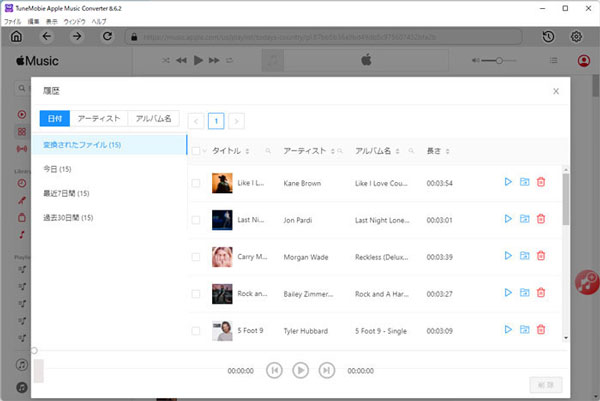Open the 表示 menu
This screenshot has width=600, height=401.
(52, 21)
